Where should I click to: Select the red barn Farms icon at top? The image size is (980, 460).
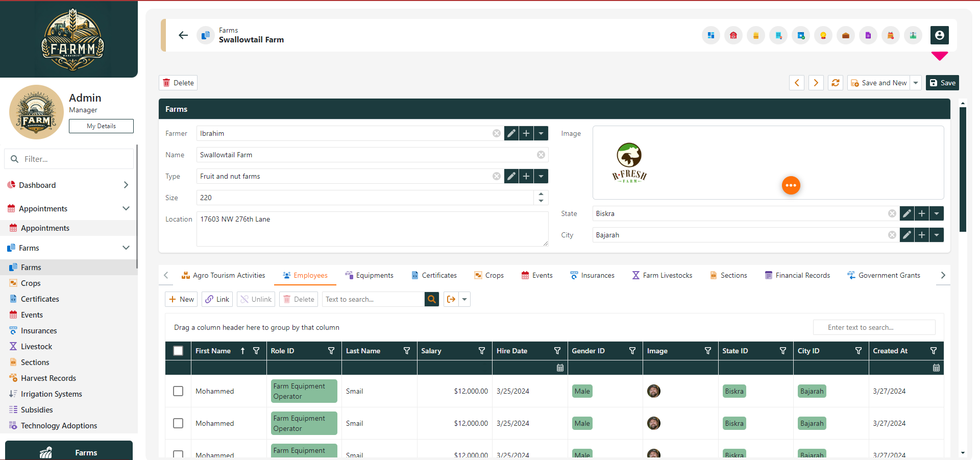733,35
